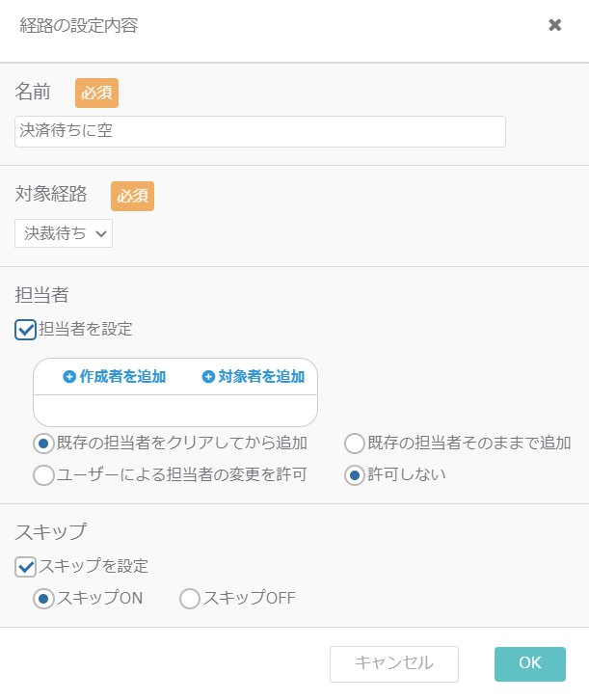The width and height of the screenshot is (589, 700).
Task: Open the 対象経路 dropdown showing 決裁待ち
Action: pos(64,233)
